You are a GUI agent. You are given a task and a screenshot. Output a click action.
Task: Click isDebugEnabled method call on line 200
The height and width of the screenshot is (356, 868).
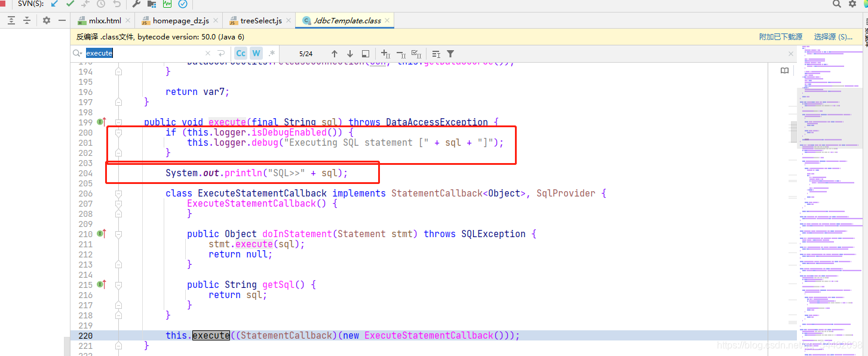click(x=289, y=133)
